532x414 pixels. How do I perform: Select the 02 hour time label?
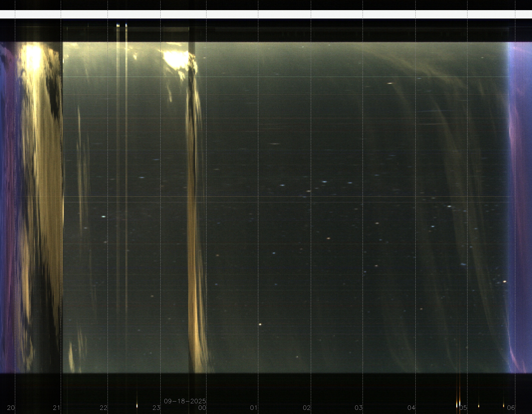click(x=306, y=407)
